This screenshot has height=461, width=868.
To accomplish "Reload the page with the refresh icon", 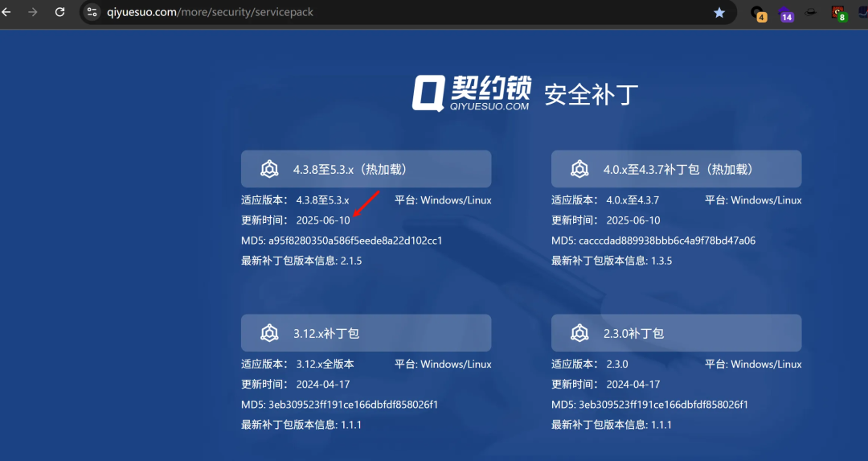I will coord(59,11).
